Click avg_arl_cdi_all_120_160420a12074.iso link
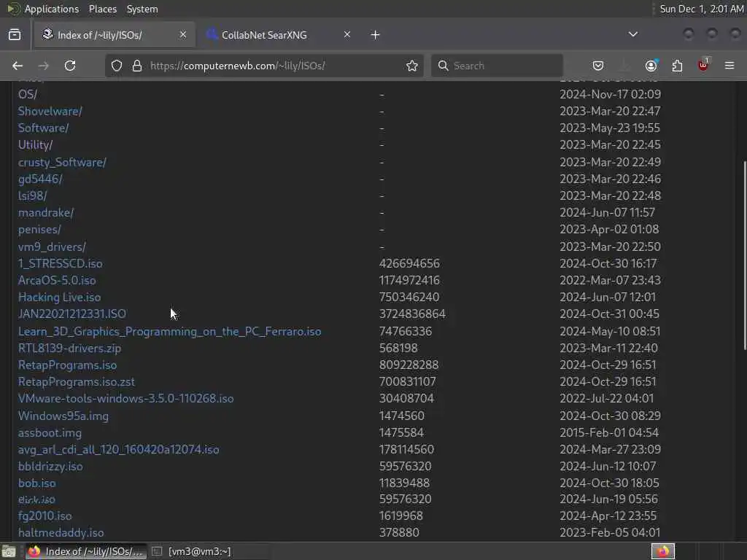This screenshot has width=747, height=560. coord(119,449)
